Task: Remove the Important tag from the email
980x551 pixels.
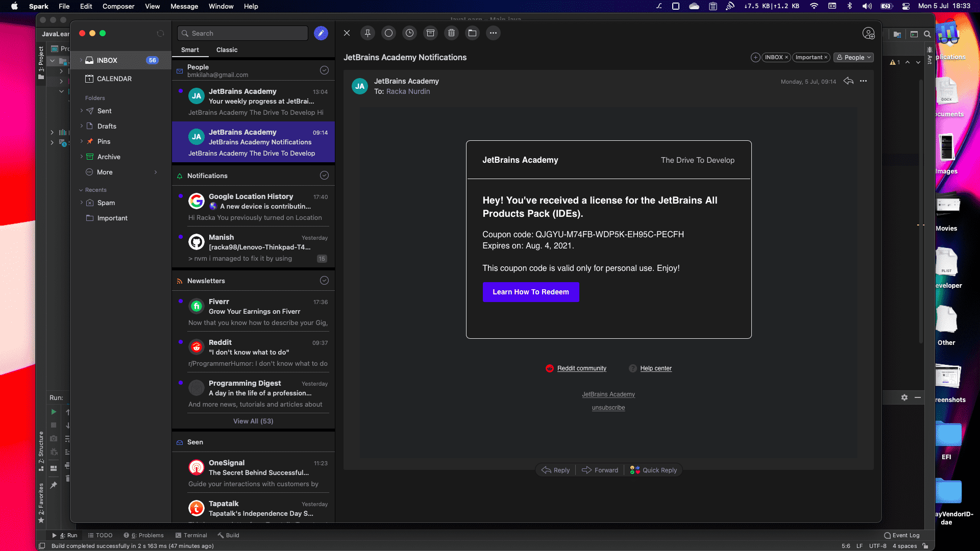Action: [x=825, y=57]
